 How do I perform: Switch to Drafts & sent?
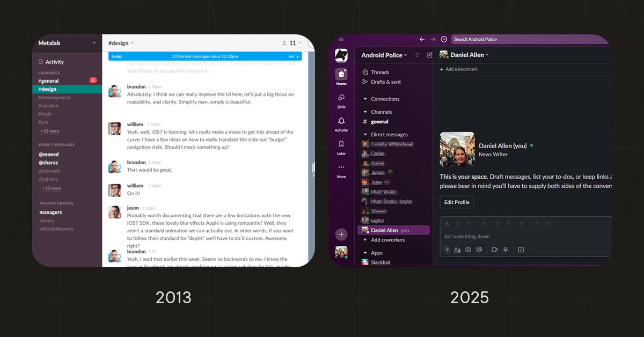point(385,82)
